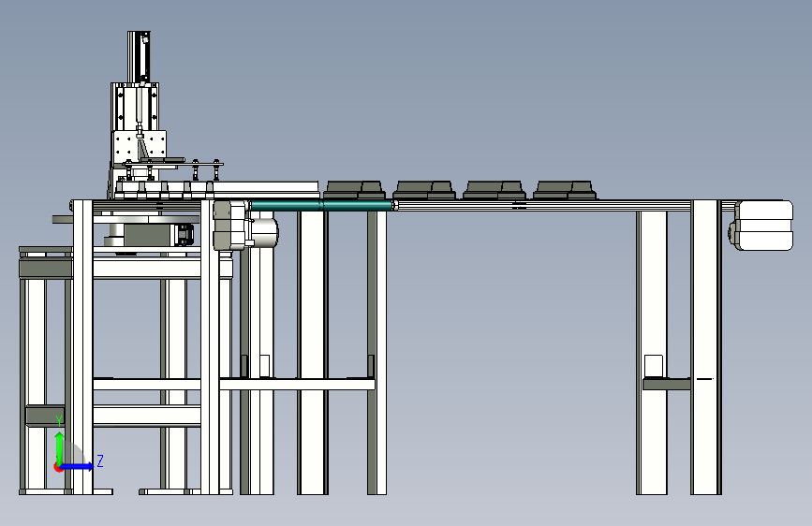The width and height of the screenshot is (812, 526).
Task: Select the tall vertical cylinder on the press unit
Action: coord(139,57)
